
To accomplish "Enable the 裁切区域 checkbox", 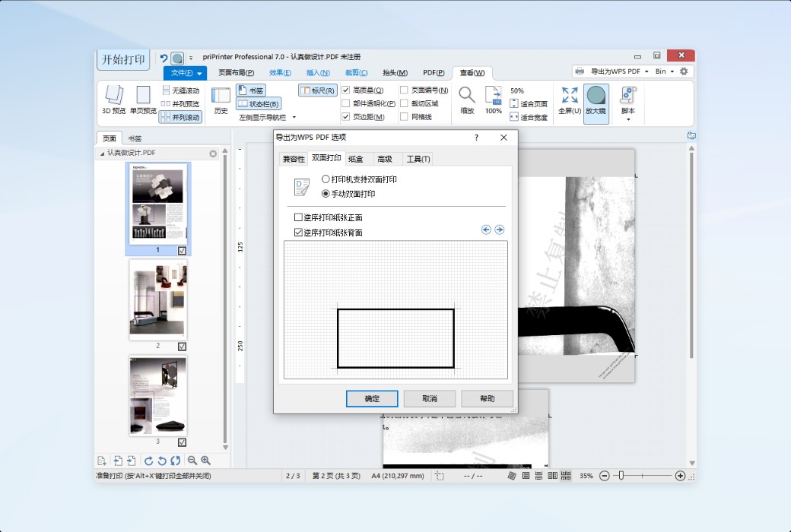I will pos(404,103).
